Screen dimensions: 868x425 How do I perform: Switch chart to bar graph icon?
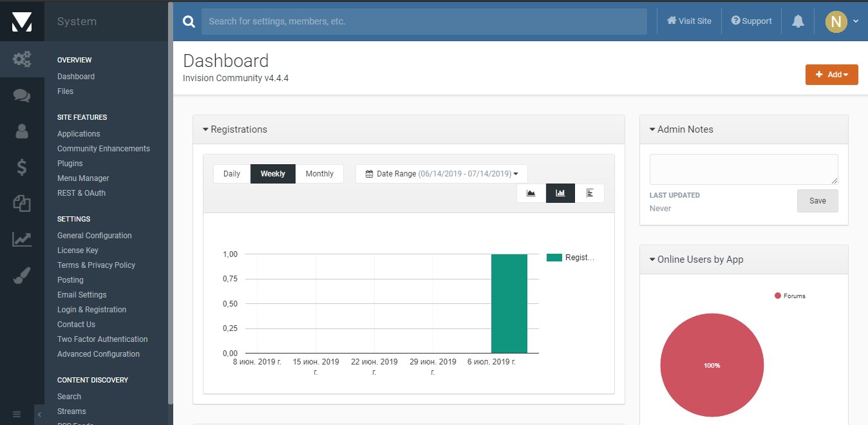560,193
